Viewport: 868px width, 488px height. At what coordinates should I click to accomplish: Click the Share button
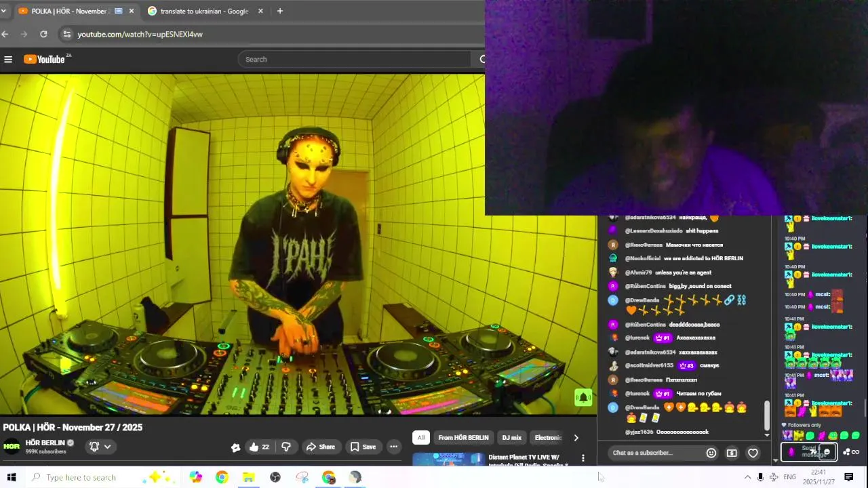320,447
